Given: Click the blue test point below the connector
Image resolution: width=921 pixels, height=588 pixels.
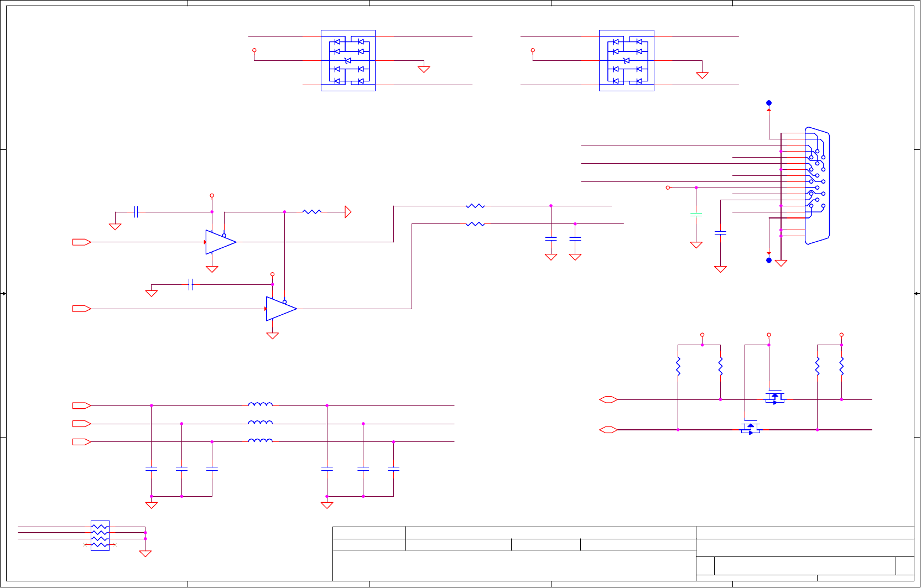Looking at the screenshot, I should 769,260.
